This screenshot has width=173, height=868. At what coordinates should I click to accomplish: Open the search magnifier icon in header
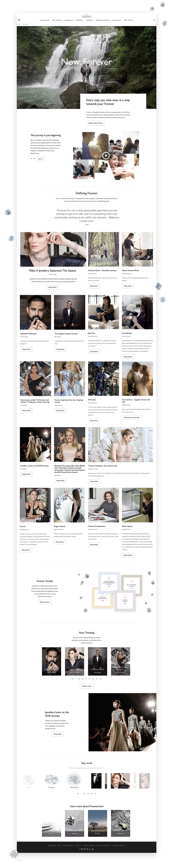point(154,20)
